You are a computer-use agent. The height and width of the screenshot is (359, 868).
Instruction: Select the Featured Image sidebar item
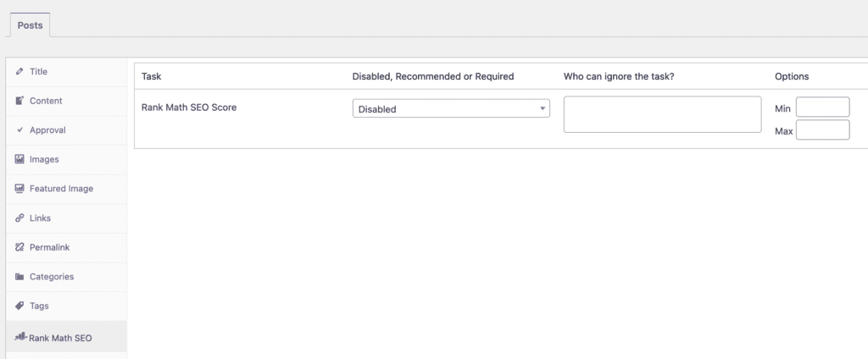click(x=61, y=189)
